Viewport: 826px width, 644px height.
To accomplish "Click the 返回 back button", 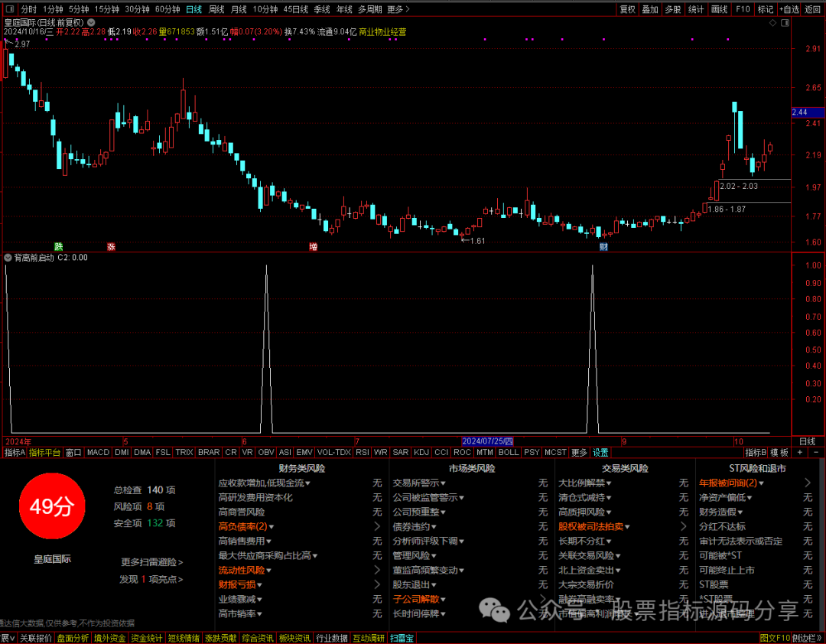I will click(x=813, y=9).
